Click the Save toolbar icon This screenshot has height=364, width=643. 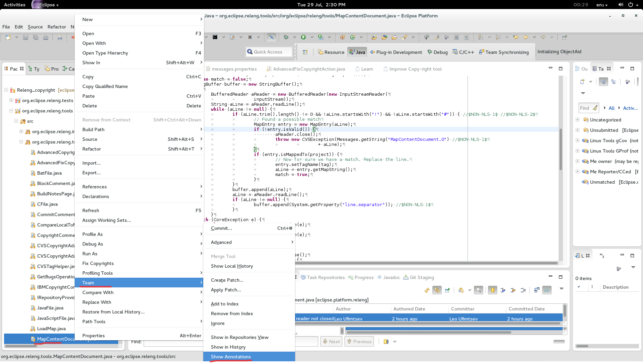click(25, 37)
